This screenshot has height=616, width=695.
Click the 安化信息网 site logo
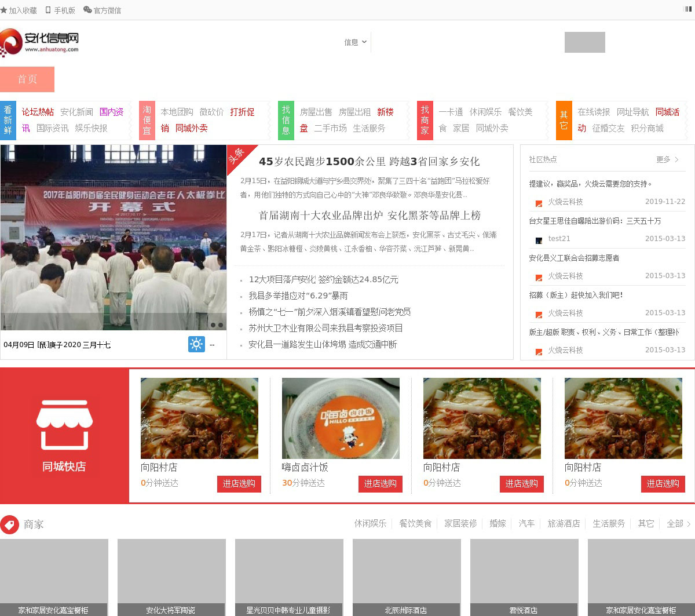39,42
